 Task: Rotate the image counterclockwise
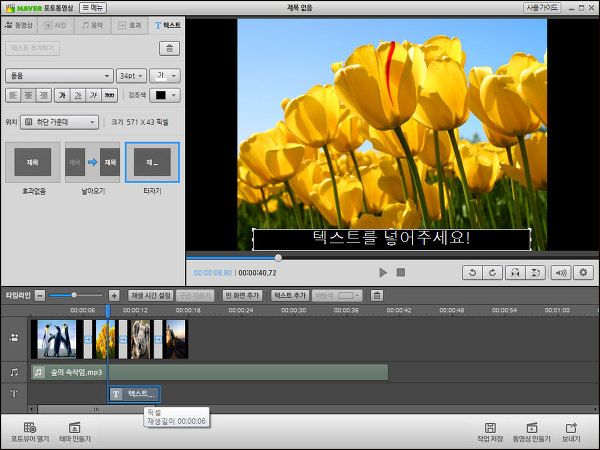click(473, 272)
